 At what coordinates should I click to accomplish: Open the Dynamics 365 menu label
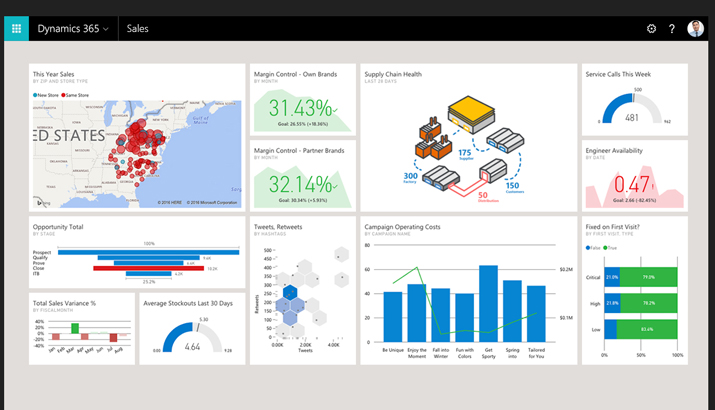(x=68, y=29)
